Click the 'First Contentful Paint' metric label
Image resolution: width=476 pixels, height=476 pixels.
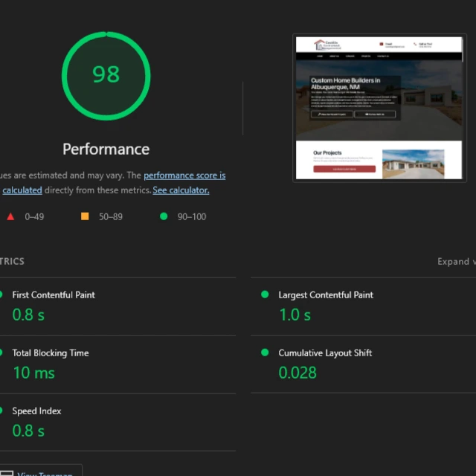click(54, 295)
